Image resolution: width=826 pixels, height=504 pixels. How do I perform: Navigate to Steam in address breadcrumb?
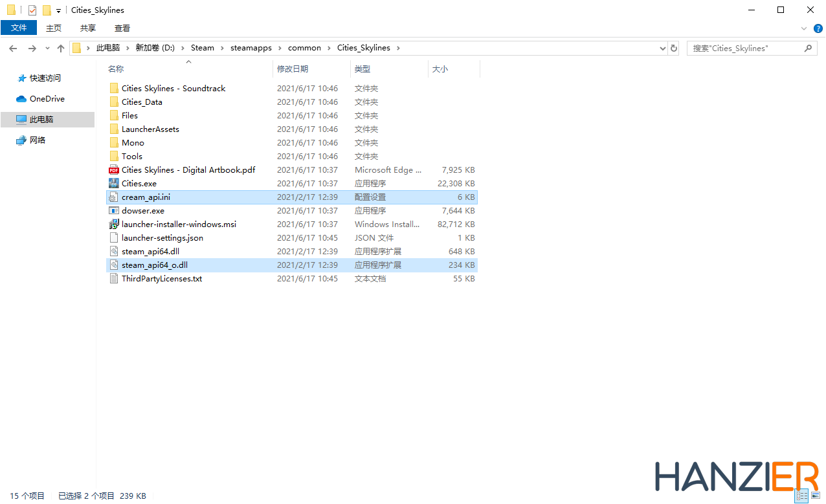tap(203, 48)
